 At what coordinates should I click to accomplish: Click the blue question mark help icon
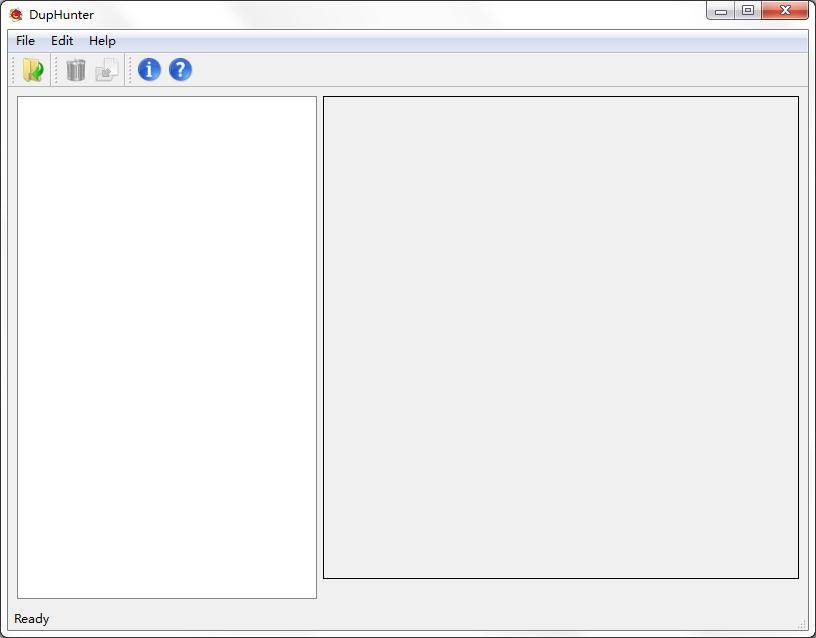pyautogui.click(x=180, y=70)
